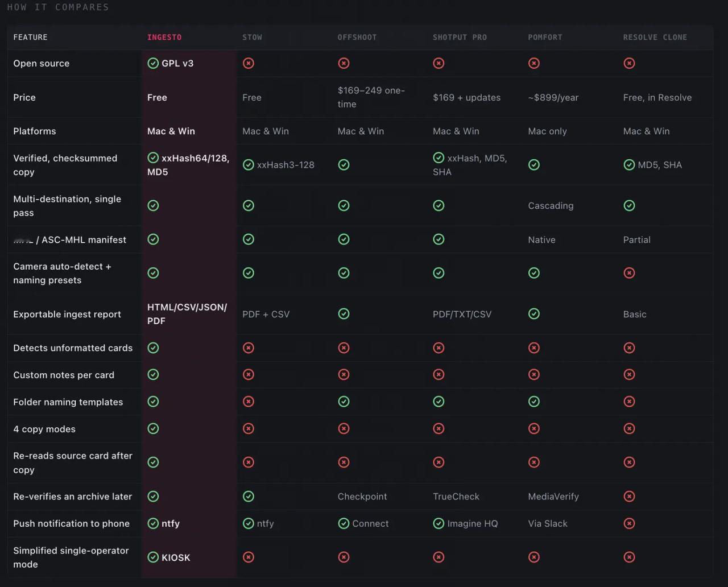Click the 'Imagine HQ' cell

(465, 523)
